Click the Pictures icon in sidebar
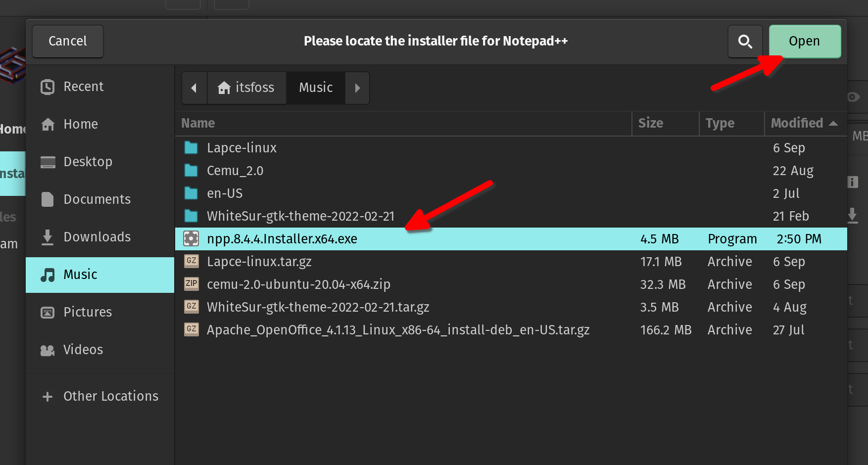Viewport: 868px width, 465px height. (48, 313)
